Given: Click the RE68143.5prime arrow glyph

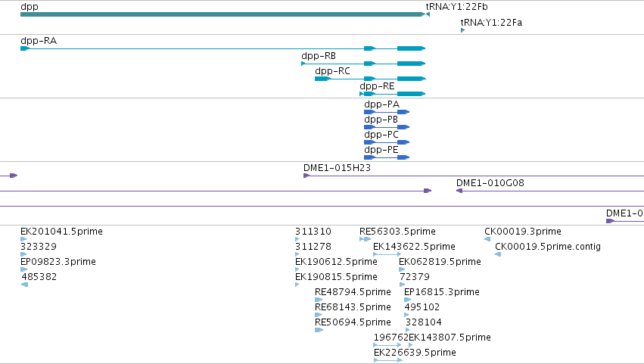Looking at the screenshot, I should click(x=319, y=315).
